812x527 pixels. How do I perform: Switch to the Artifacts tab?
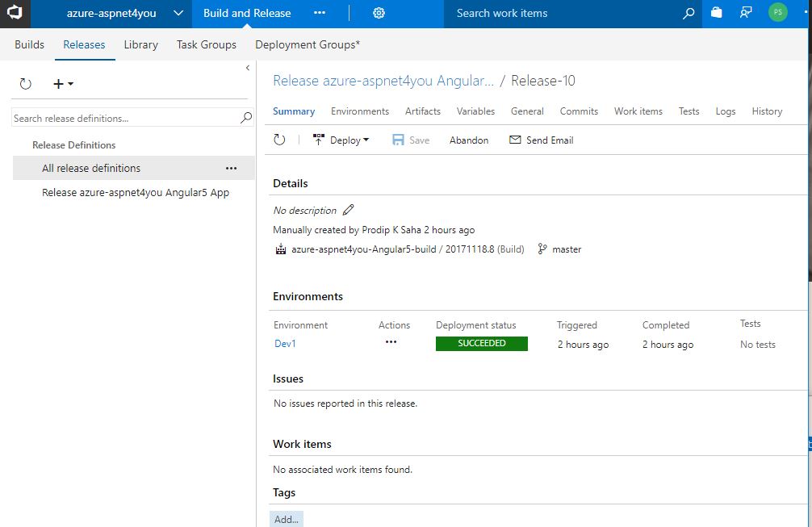tap(423, 111)
